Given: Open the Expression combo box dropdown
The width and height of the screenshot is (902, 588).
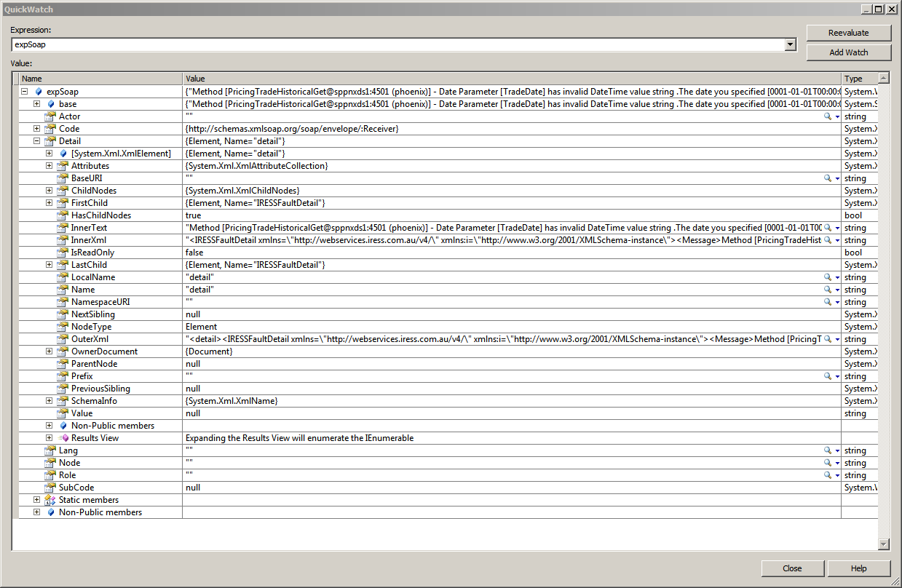Looking at the screenshot, I should point(791,44).
